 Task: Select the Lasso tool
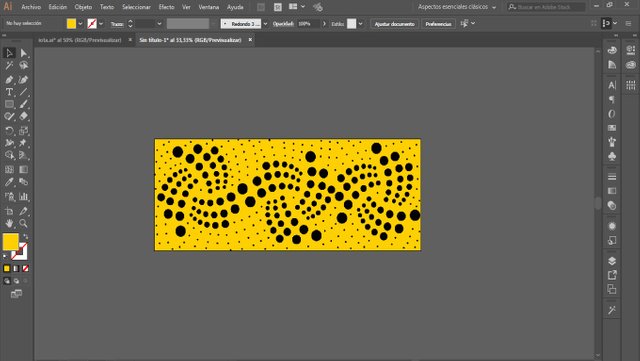tap(24, 65)
